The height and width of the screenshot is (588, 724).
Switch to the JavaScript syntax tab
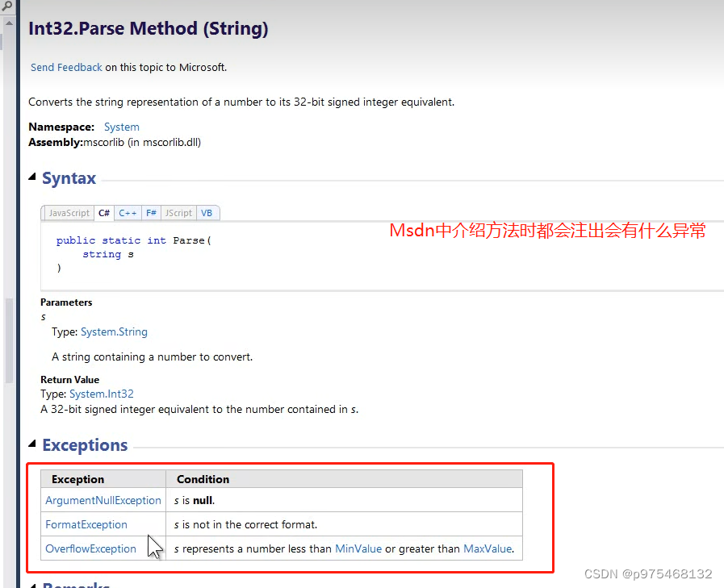[x=69, y=213]
